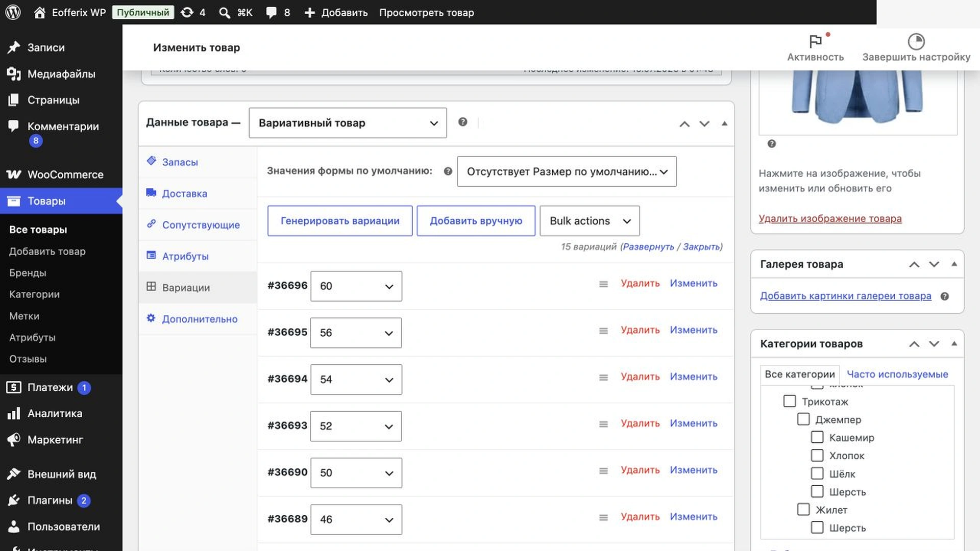Collapse the Данные товара panel with the triangle toggle
Image resolution: width=980 pixels, height=551 pixels.
[x=724, y=123]
